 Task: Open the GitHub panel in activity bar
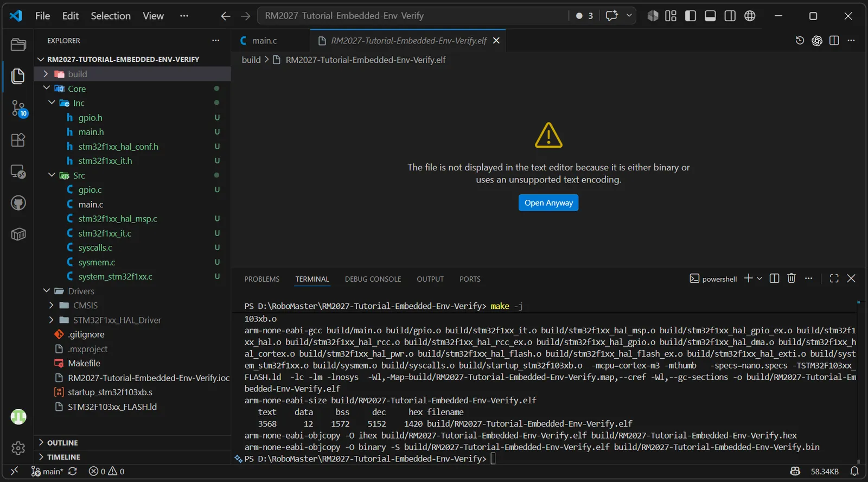(x=18, y=203)
